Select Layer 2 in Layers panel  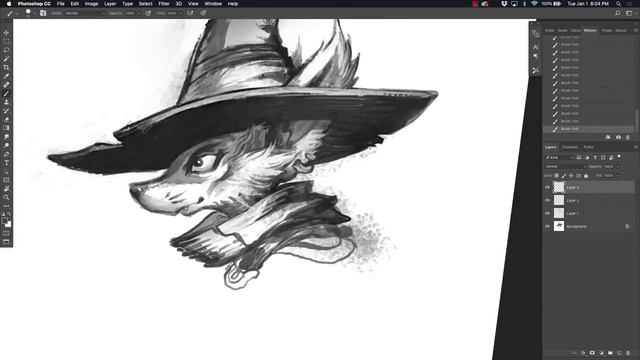tap(589, 200)
